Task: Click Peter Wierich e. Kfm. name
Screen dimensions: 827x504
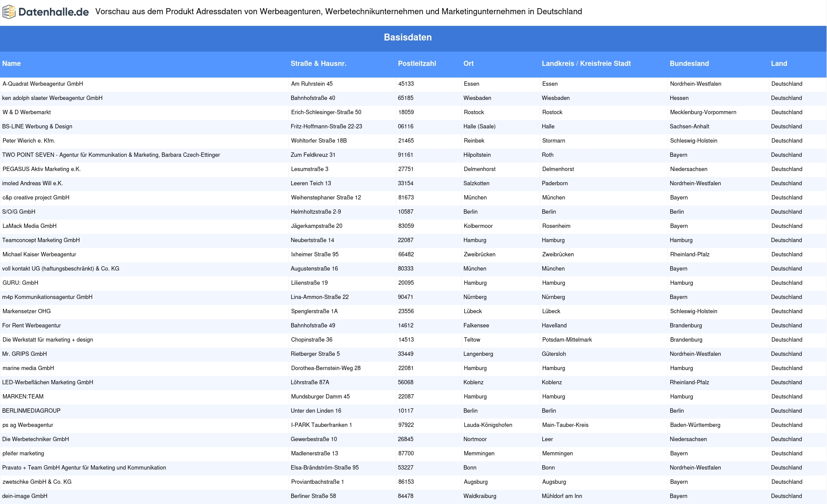Action: 29,141
